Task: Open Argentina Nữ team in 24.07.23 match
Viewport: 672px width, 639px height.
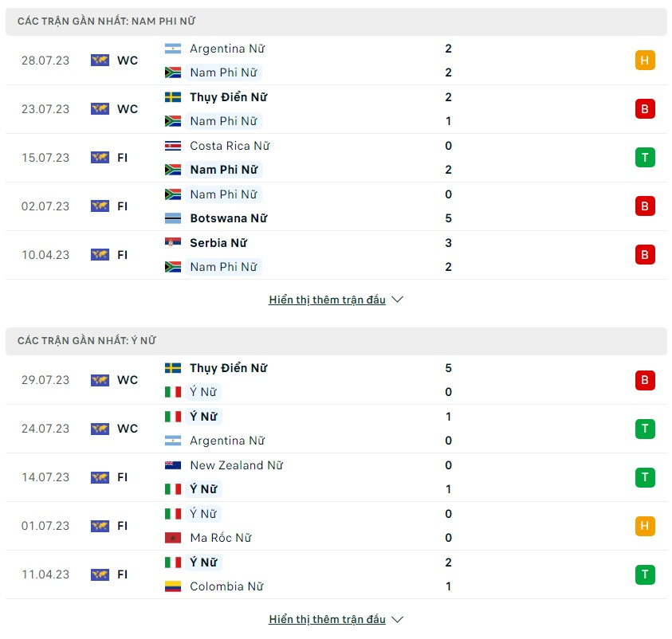Action: tap(227, 441)
